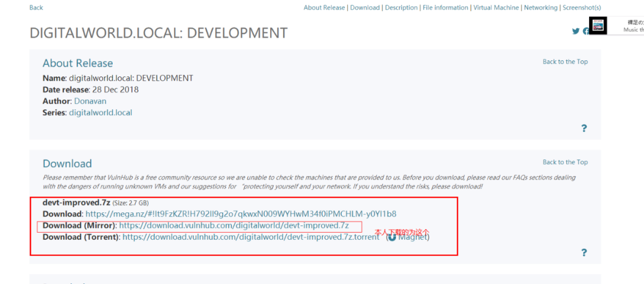644x284 pixels.
Task: Select the date release 28 Dec 2018 text
Action: [x=114, y=89]
